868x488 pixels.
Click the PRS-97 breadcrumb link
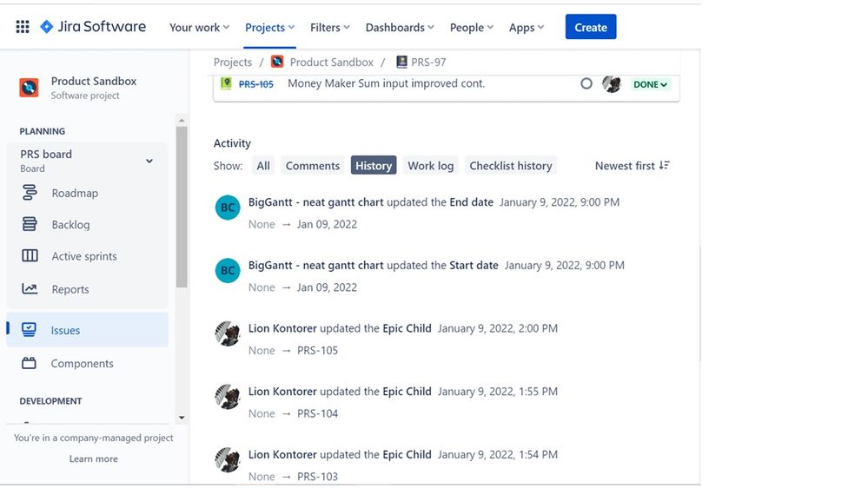tap(428, 62)
